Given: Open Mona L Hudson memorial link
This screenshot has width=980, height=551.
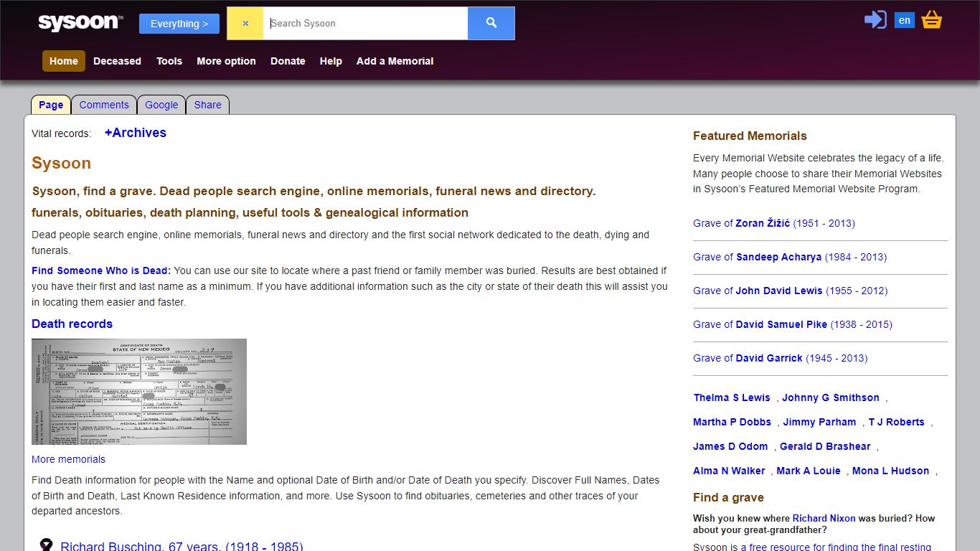Looking at the screenshot, I should coord(891,471).
